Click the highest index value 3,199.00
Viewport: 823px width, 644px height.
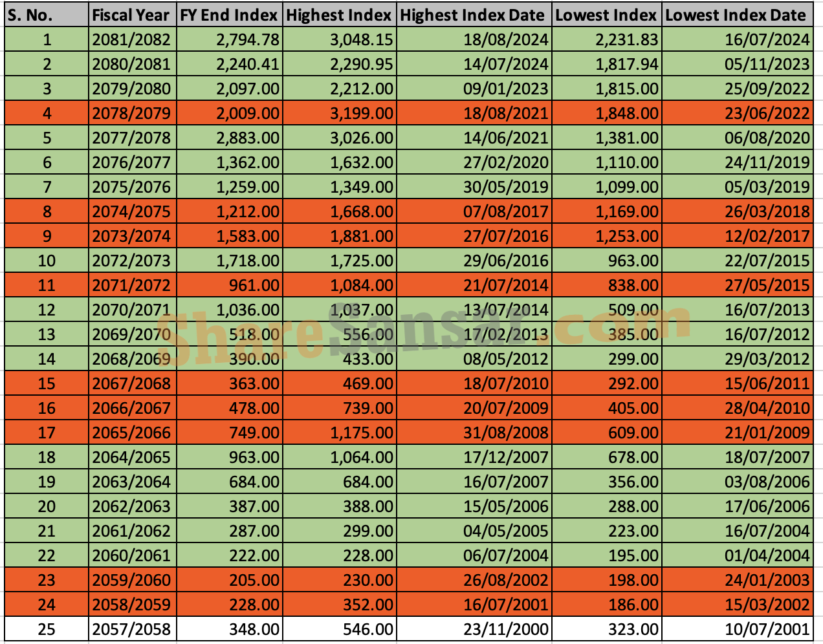(339, 113)
